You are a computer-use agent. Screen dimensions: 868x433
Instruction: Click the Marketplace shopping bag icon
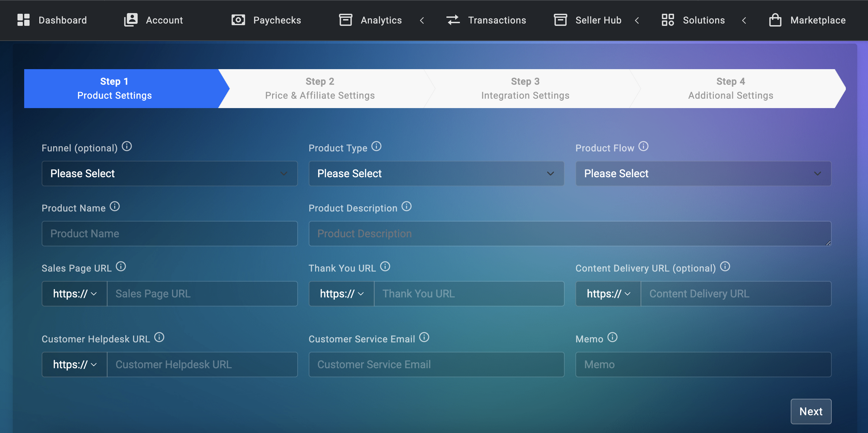775,20
